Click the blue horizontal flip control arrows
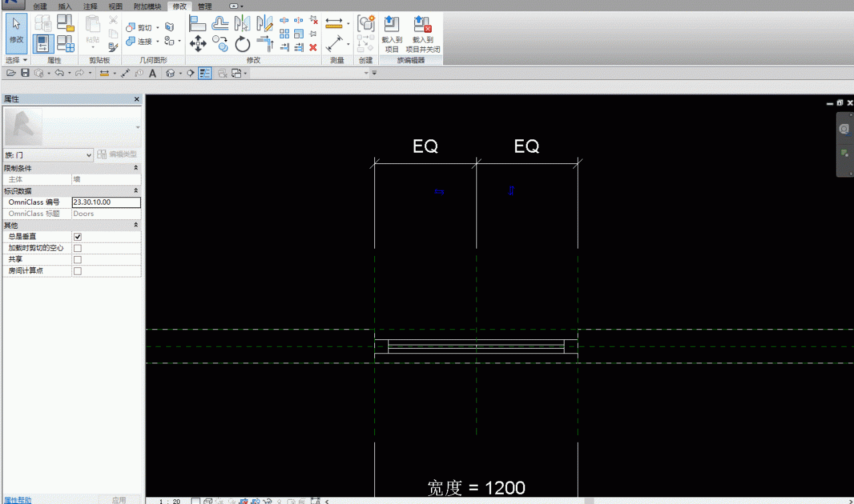This screenshot has width=854, height=504. point(439,192)
